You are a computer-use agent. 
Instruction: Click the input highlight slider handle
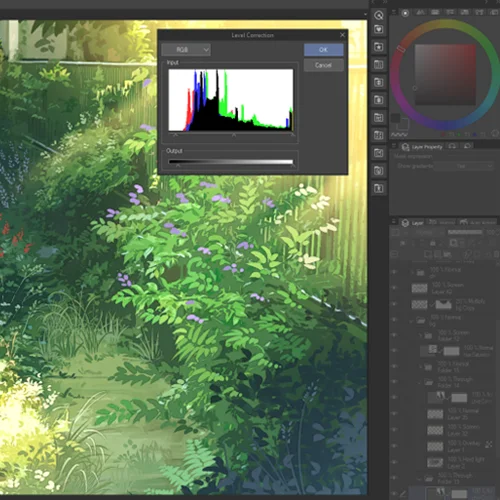(292, 135)
